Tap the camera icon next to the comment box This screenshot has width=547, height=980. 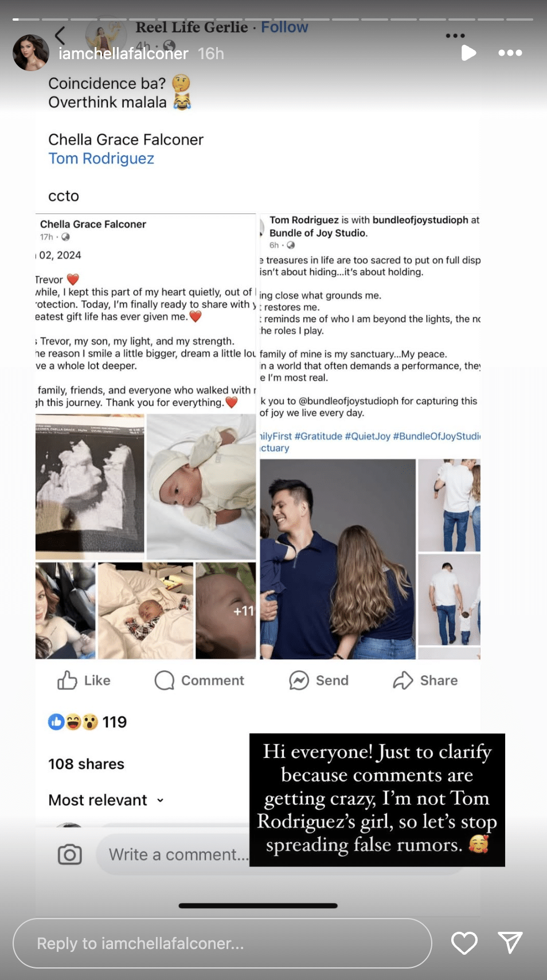70,854
